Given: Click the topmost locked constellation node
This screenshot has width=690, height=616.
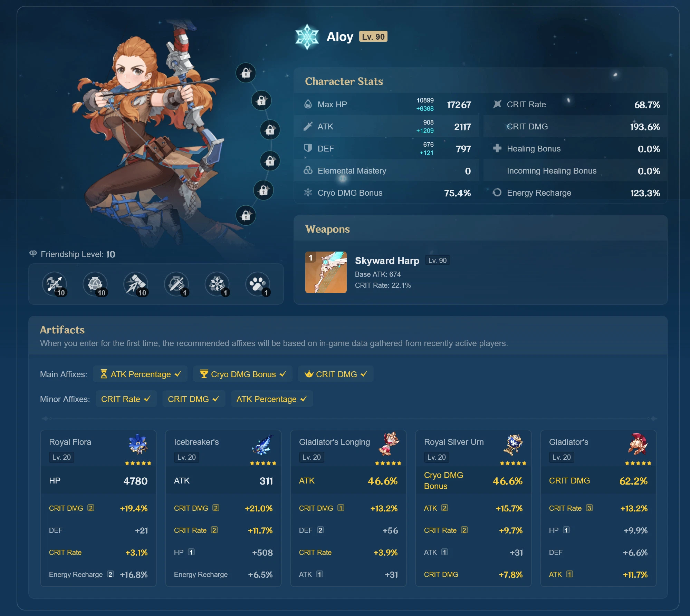Looking at the screenshot, I should click(x=246, y=73).
